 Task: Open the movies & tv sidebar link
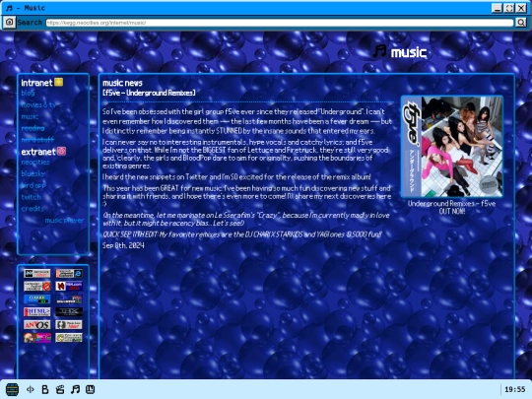coord(38,104)
